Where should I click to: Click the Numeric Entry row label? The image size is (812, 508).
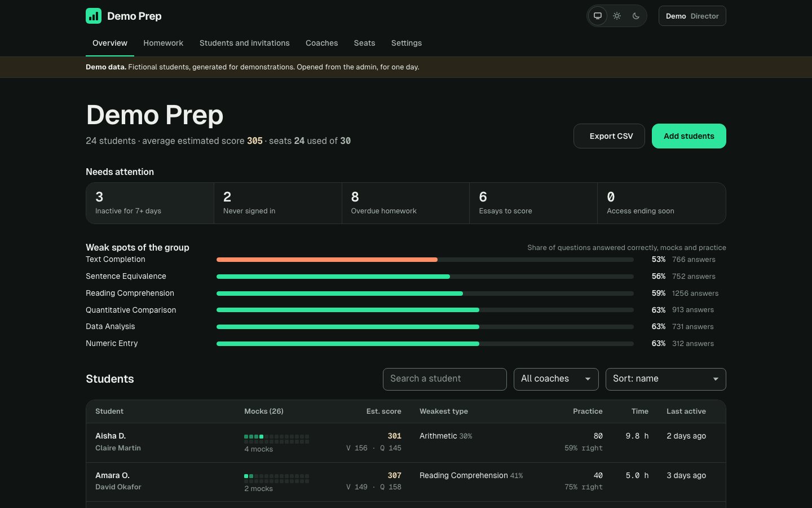[112, 343]
